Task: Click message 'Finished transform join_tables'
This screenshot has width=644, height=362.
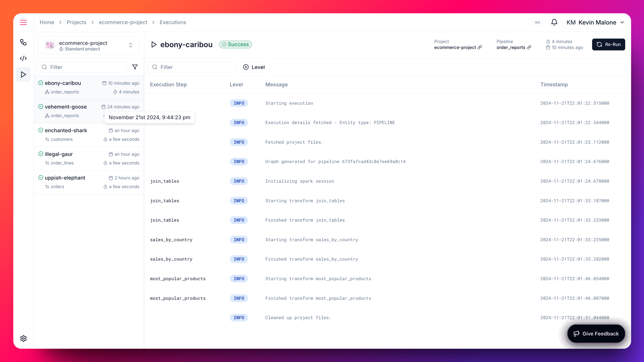Action: [305, 220]
